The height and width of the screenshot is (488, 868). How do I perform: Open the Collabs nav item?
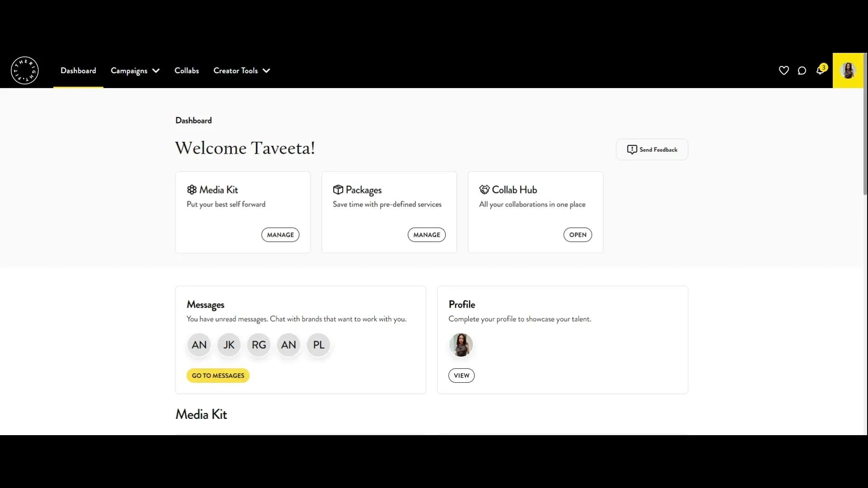(187, 70)
